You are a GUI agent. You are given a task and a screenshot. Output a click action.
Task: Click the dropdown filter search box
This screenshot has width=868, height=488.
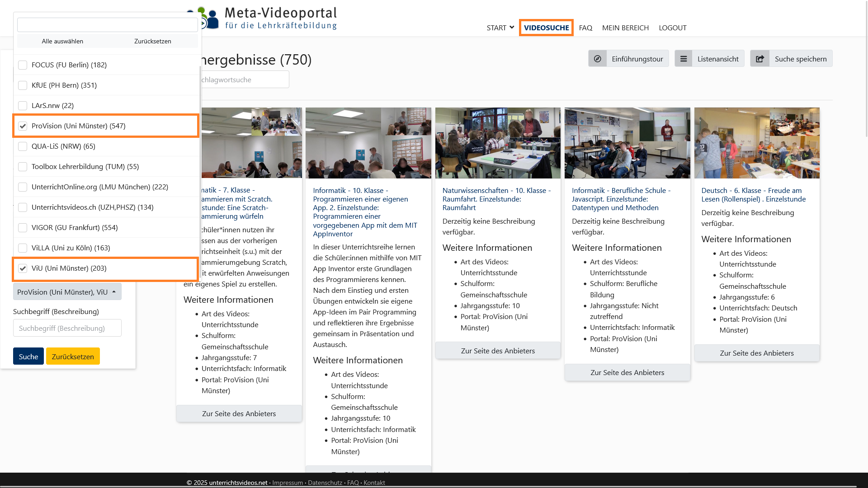click(107, 25)
